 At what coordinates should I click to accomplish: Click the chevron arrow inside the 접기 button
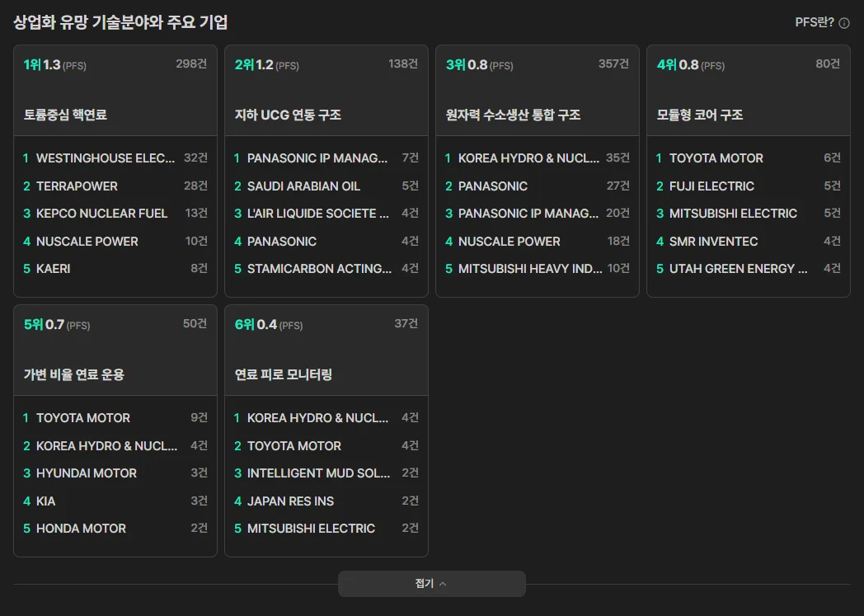[x=444, y=583]
